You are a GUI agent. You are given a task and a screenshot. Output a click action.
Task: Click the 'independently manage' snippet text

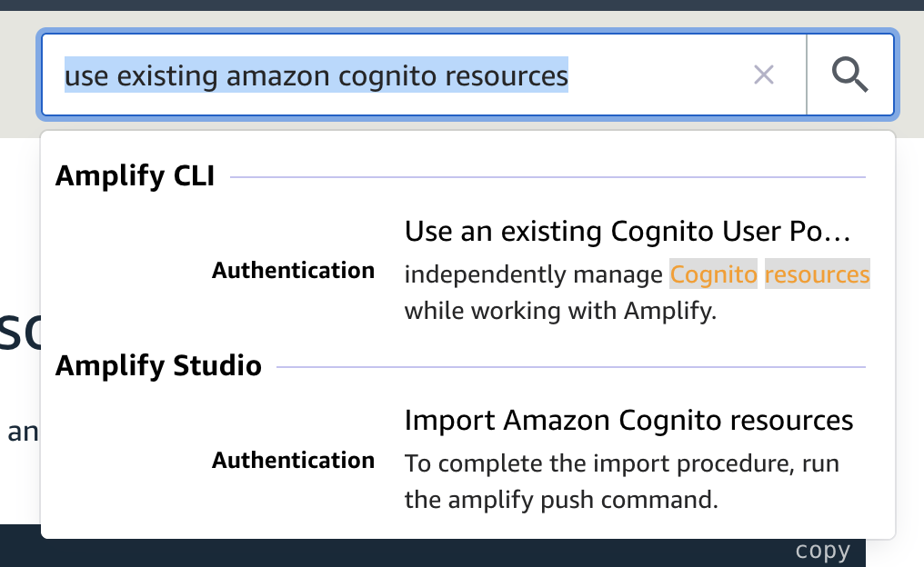tap(533, 274)
